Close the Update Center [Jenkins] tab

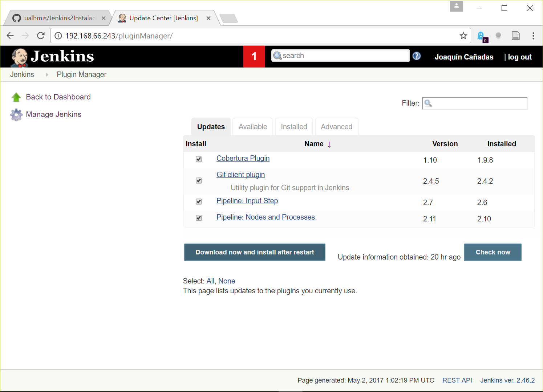point(208,18)
